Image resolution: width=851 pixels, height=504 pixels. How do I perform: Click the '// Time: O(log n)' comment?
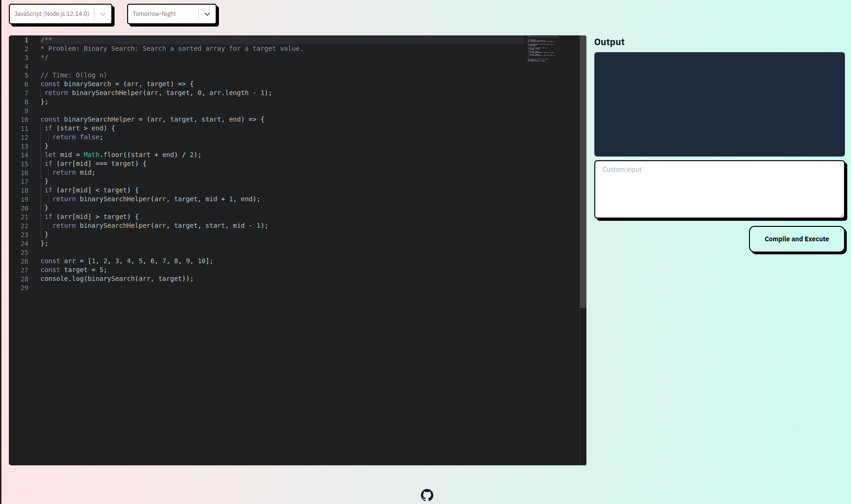(74, 75)
